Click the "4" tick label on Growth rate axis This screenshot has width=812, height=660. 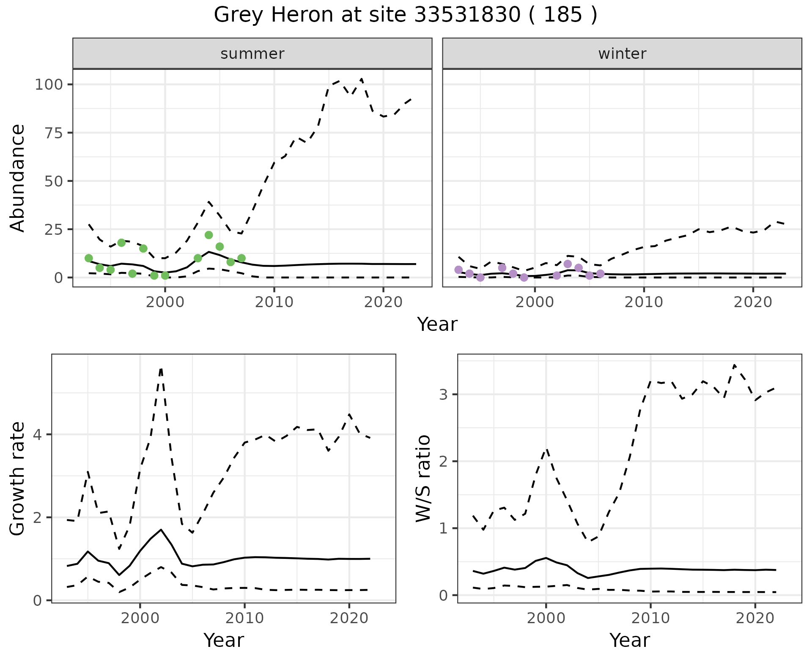click(38, 435)
